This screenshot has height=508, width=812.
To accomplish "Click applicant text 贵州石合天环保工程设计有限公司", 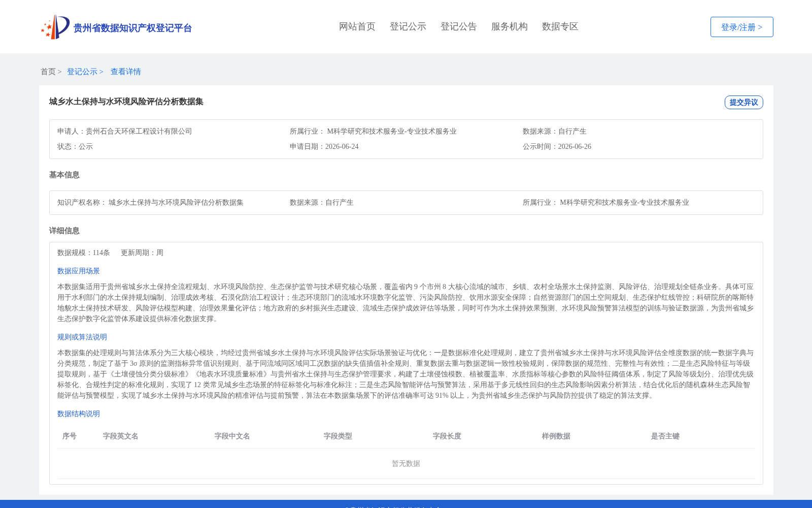I will click(x=139, y=131).
